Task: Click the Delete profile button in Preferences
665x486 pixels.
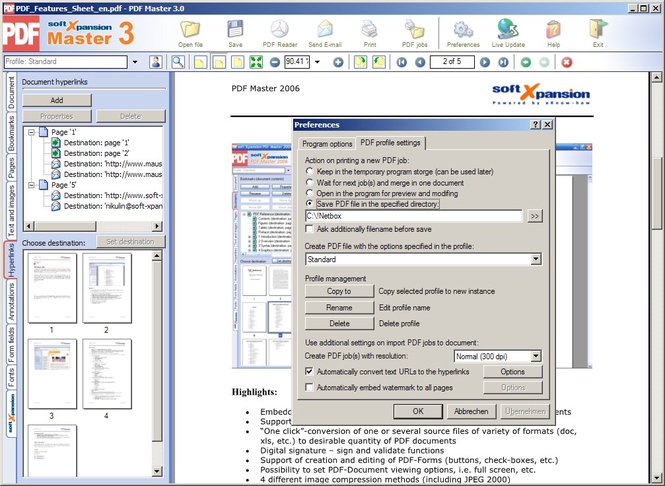Action: click(339, 323)
